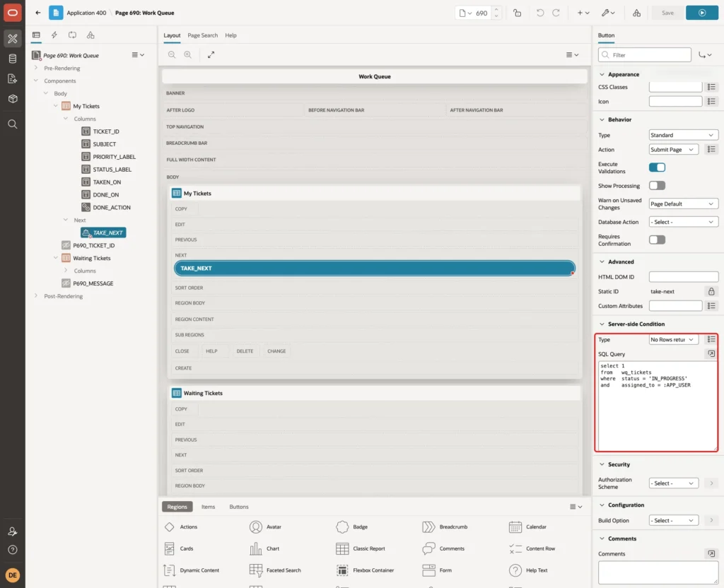Toggle the Execute Validations switch
This screenshot has width=724, height=588.
pyautogui.click(x=657, y=167)
